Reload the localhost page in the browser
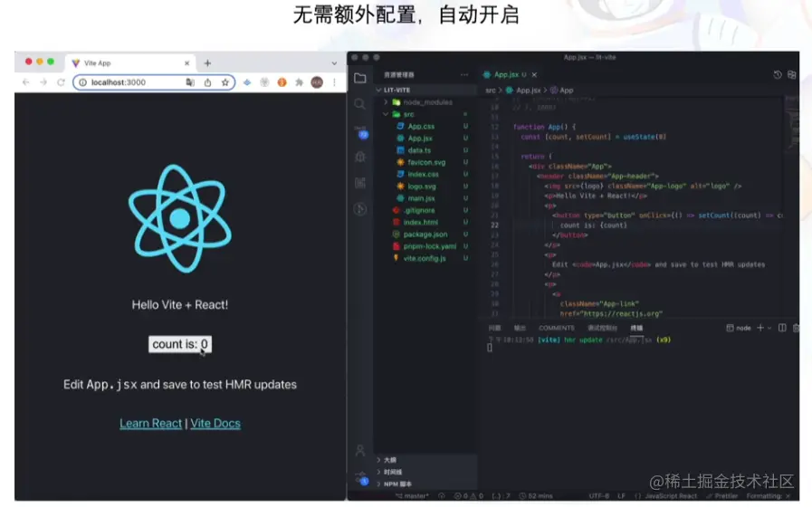The height and width of the screenshot is (508, 812). (x=61, y=82)
